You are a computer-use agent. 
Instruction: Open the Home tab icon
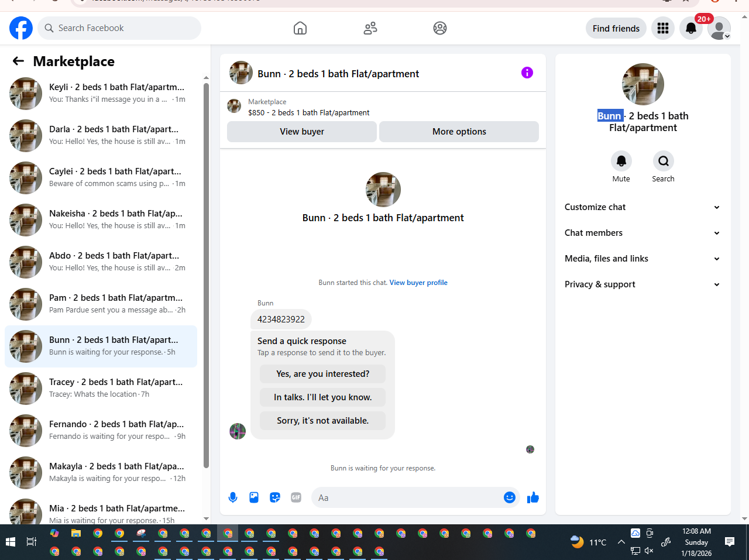coord(300,28)
